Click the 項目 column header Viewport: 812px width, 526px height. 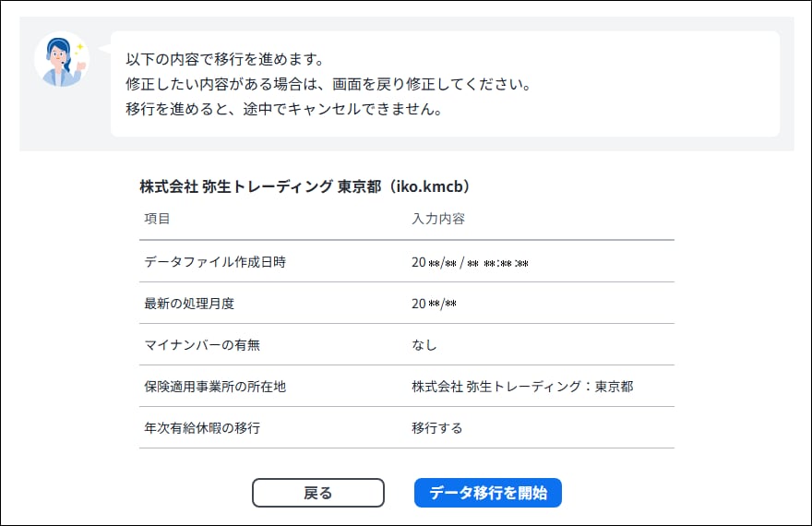point(157,219)
